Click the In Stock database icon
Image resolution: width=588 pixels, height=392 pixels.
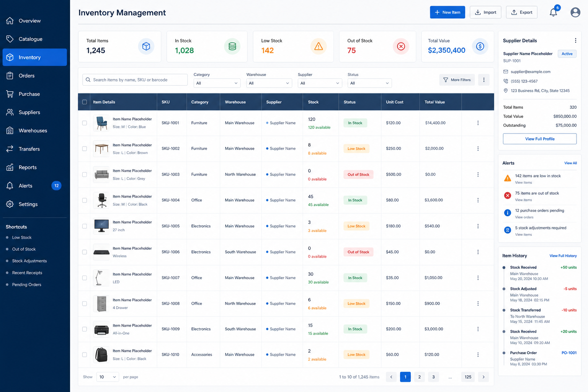click(232, 47)
